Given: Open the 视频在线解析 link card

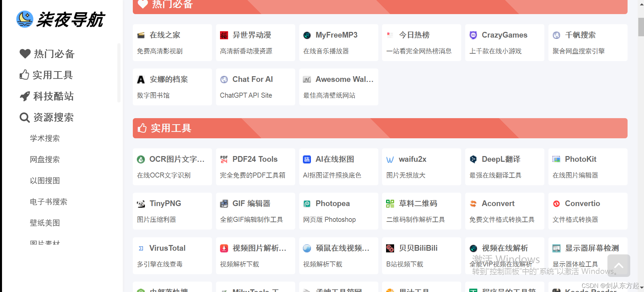Looking at the screenshot, I should pyautogui.click(x=504, y=256).
